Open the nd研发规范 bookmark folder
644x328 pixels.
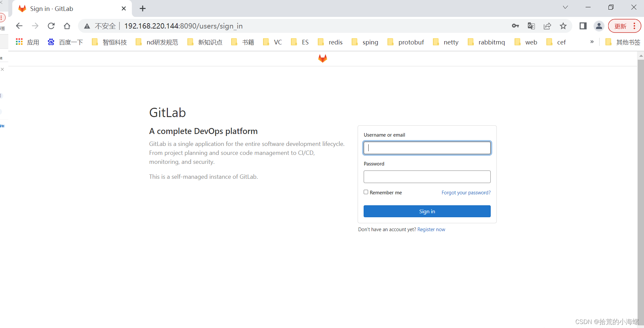point(157,42)
